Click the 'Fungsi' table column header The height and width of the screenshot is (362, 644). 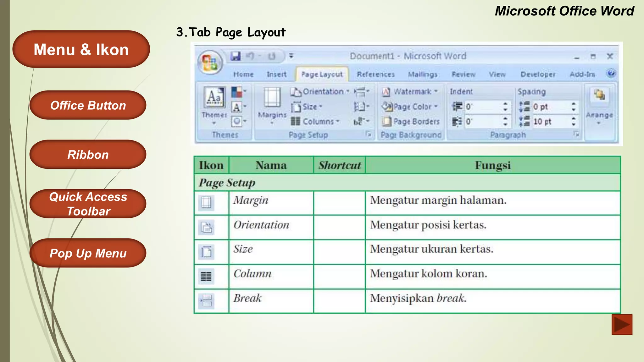(493, 165)
